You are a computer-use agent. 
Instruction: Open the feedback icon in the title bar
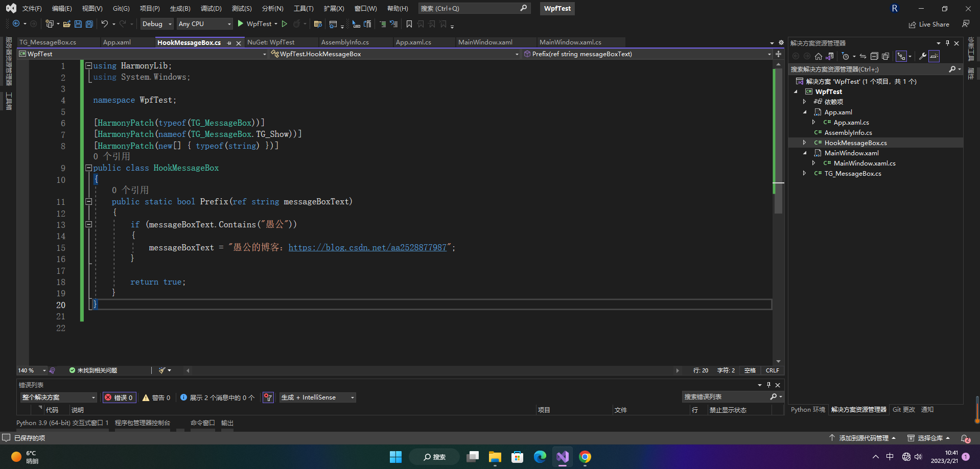tap(966, 24)
